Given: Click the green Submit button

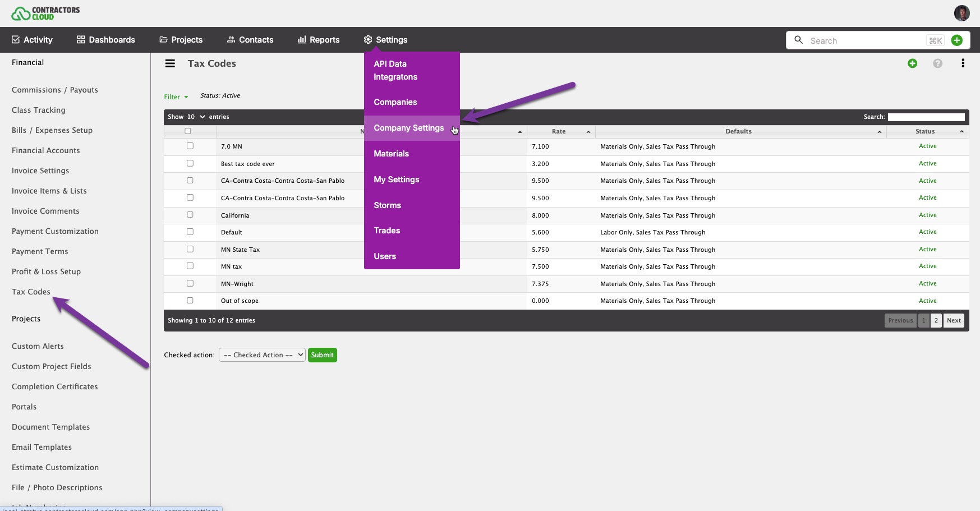Looking at the screenshot, I should pyautogui.click(x=323, y=355).
